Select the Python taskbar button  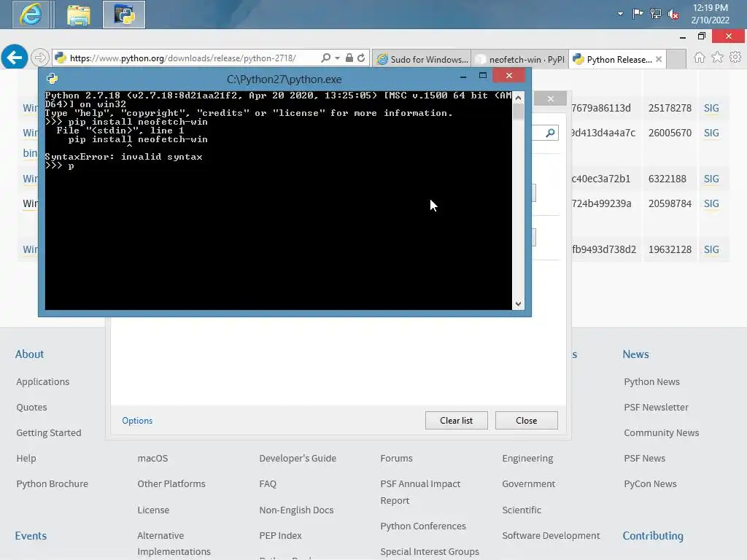[124, 15]
